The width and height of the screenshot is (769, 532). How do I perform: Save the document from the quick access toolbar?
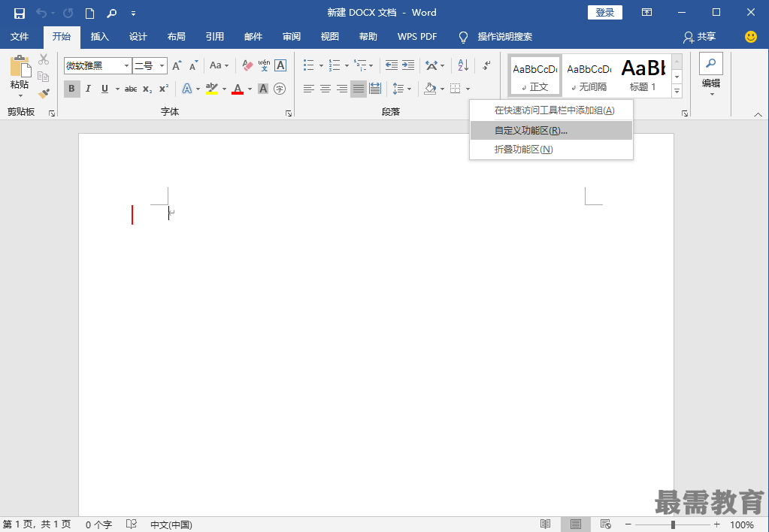(x=19, y=13)
